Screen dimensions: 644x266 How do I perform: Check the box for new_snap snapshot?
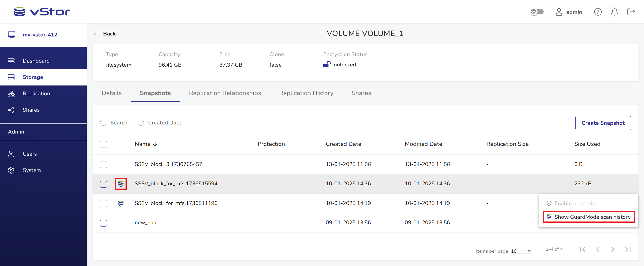[103, 223]
